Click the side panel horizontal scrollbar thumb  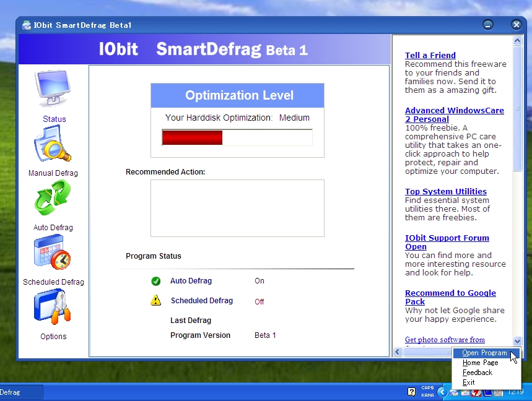[x=428, y=352]
